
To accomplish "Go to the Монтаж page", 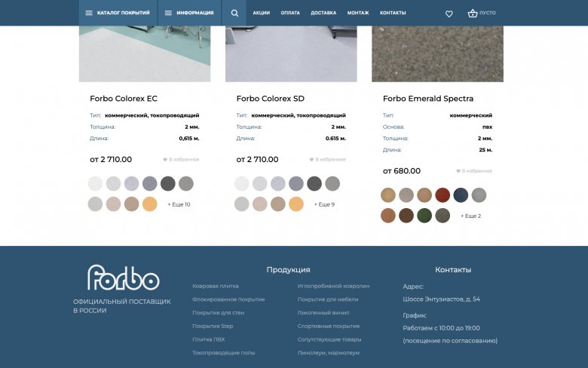I will point(358,13).
